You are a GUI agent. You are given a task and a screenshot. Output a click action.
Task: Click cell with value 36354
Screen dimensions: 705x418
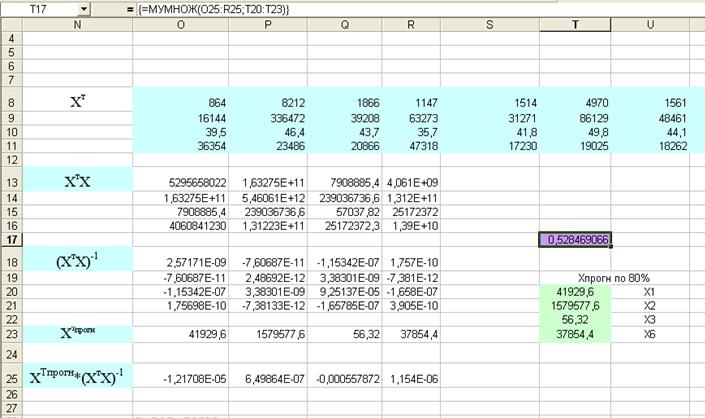tap(181, 146)
